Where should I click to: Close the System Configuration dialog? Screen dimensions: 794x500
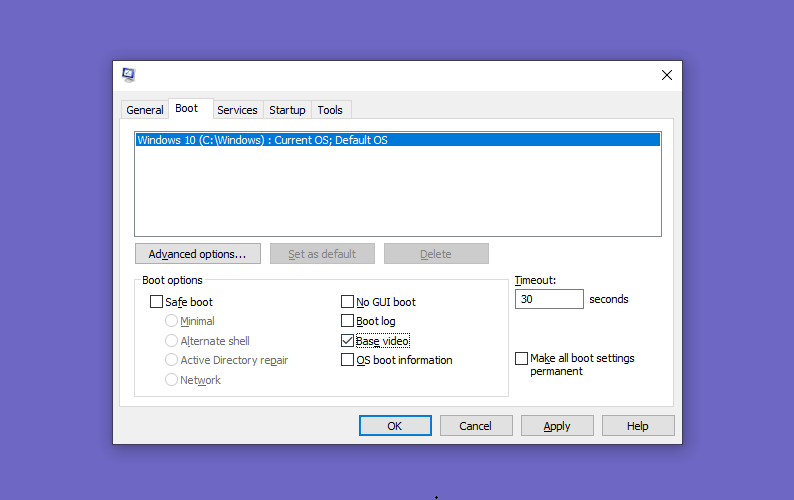pyautogui.click(x=666, y=75)
